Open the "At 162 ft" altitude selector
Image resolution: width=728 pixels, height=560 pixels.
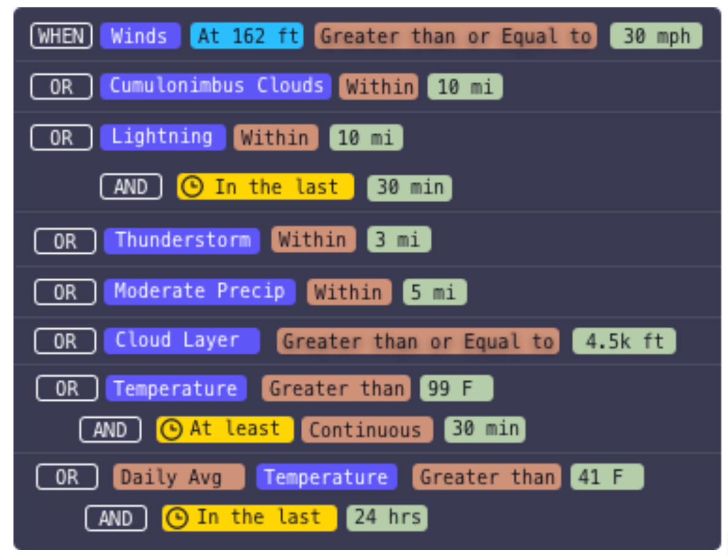pos(246,36)
